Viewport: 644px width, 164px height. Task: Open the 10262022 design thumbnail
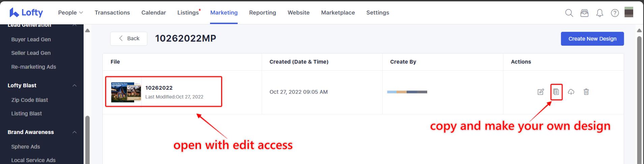pyautogui.click(x=126, y=92)
